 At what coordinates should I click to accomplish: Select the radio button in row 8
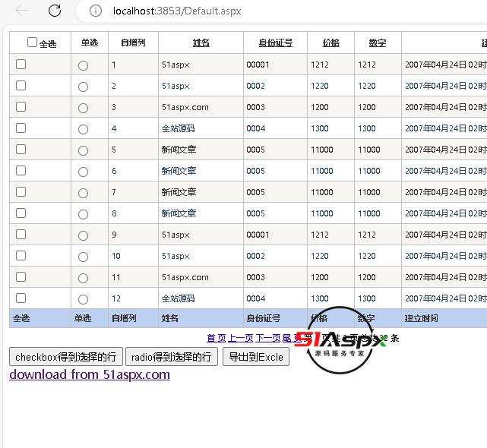coord(83,215)
